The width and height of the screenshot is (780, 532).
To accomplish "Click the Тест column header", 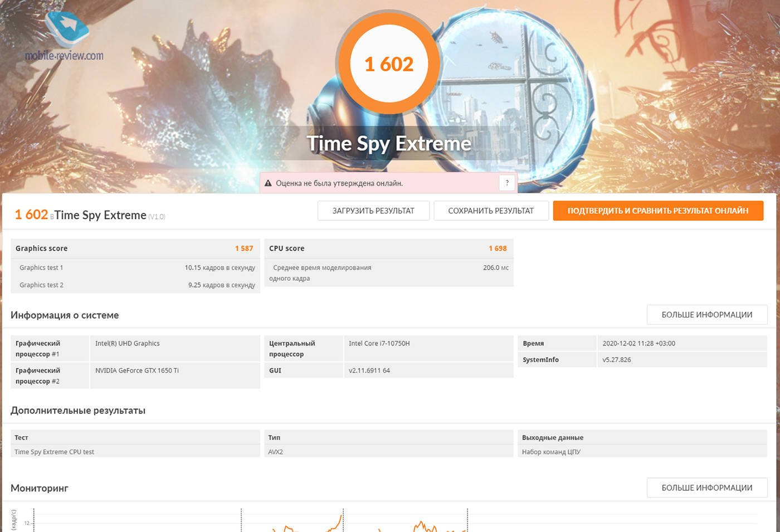I will (22, 437).
